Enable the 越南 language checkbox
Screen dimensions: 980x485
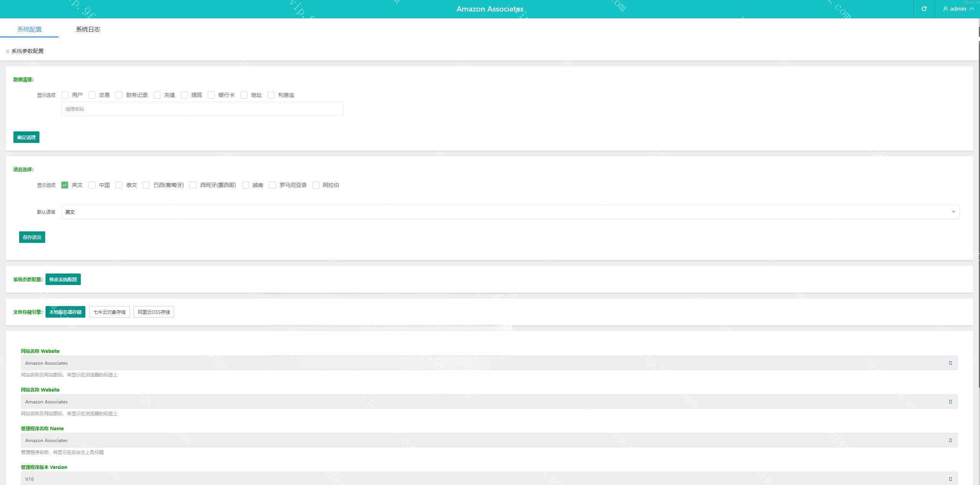[245, 185]
